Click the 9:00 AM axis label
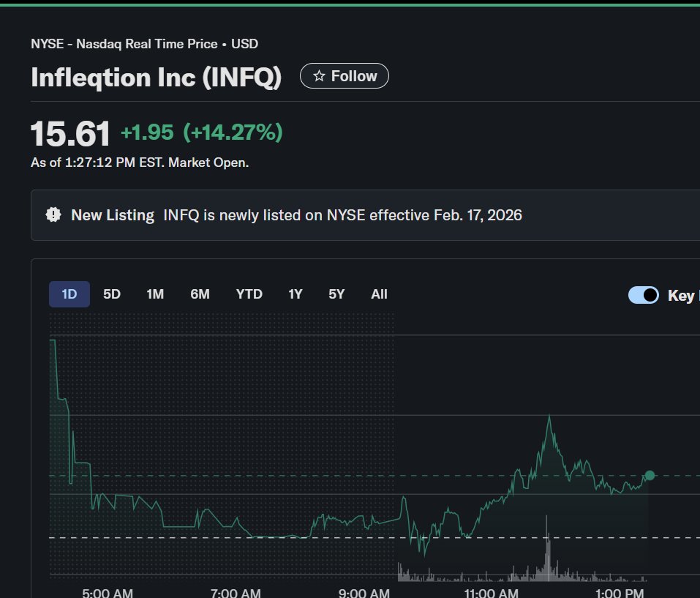The image size is (700, 598). (364, 593)
